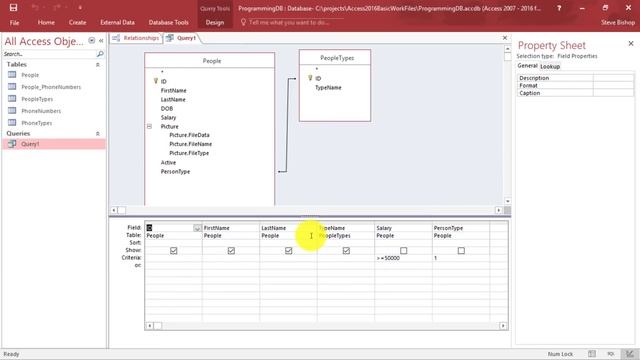Collapse the Tables group
640x360 pixels.
point(98,64)
